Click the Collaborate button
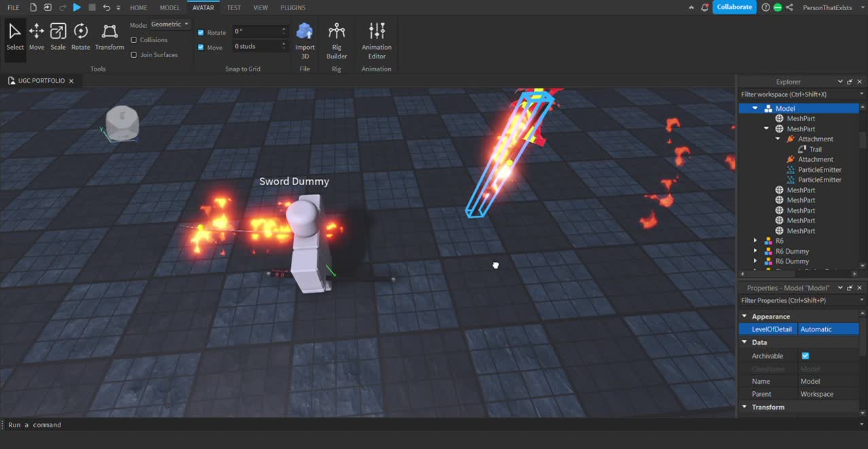Viewport: 868px width, 449px height. (734, 6)
